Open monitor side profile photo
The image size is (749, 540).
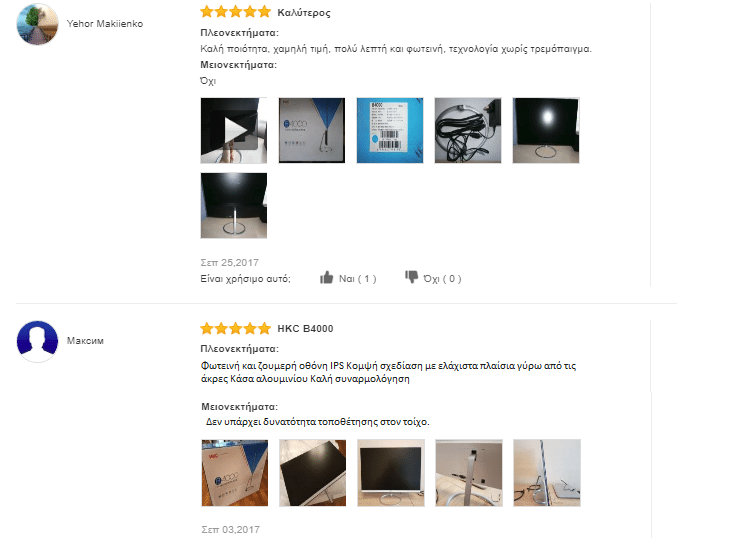coord(547,473)
